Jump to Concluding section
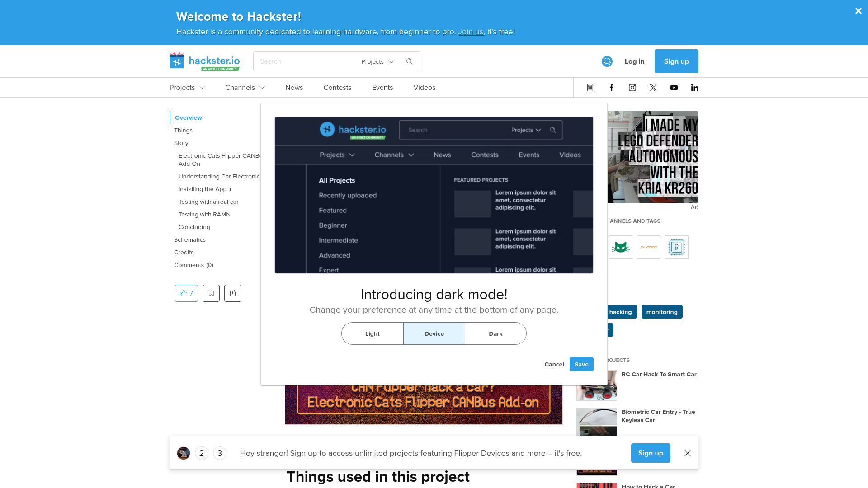Image resolution: width=868 pixels, height=488 pixels. [194, 227]
